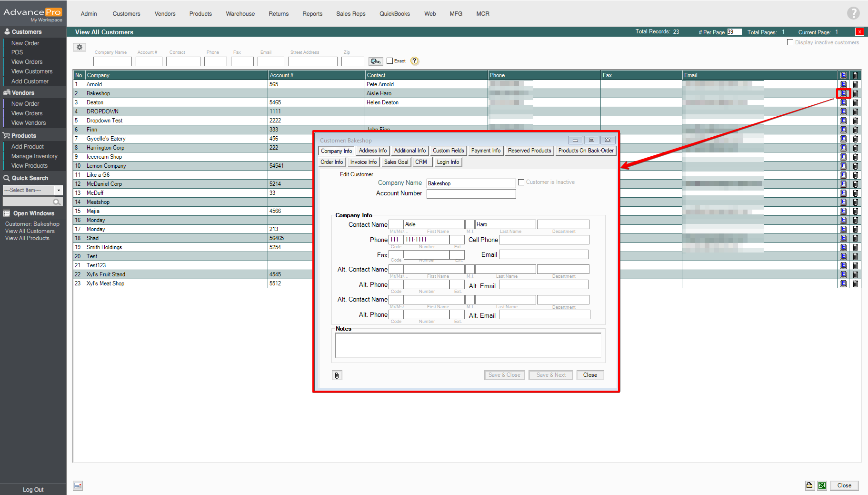Expand the Select Item dropdown in Quick Search

(x=59, y=190)
